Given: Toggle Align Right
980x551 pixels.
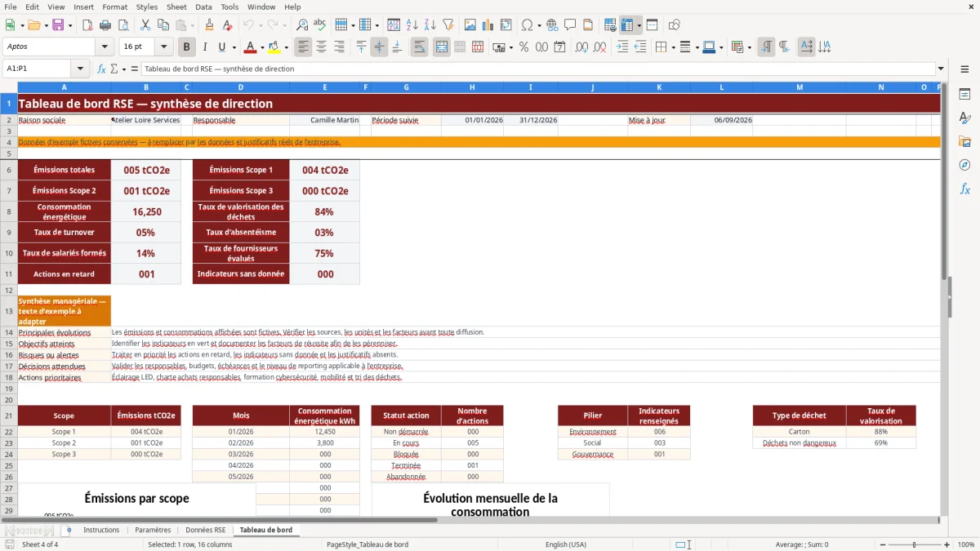Looking at the screenshot, I should [x=339, y=47].
